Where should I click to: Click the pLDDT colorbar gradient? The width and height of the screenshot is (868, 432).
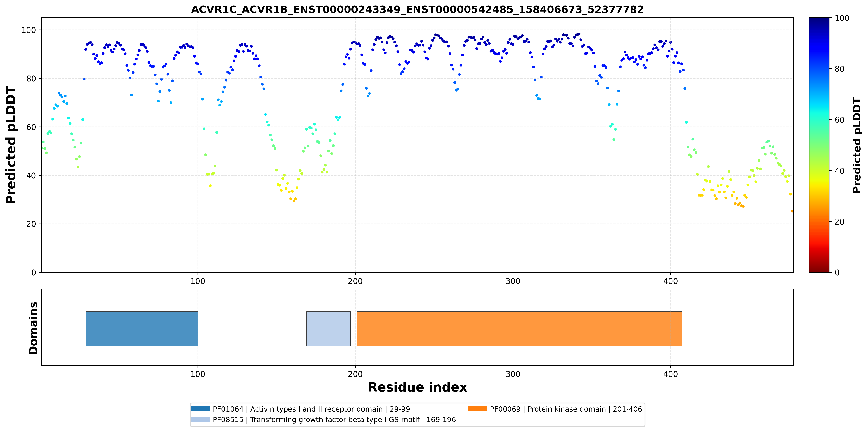click(819, 145)
